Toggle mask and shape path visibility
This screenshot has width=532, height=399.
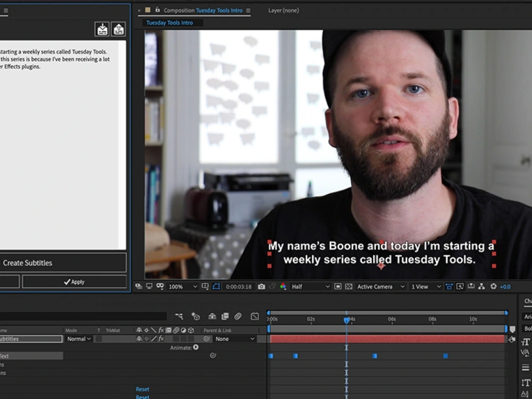(216, 286)
